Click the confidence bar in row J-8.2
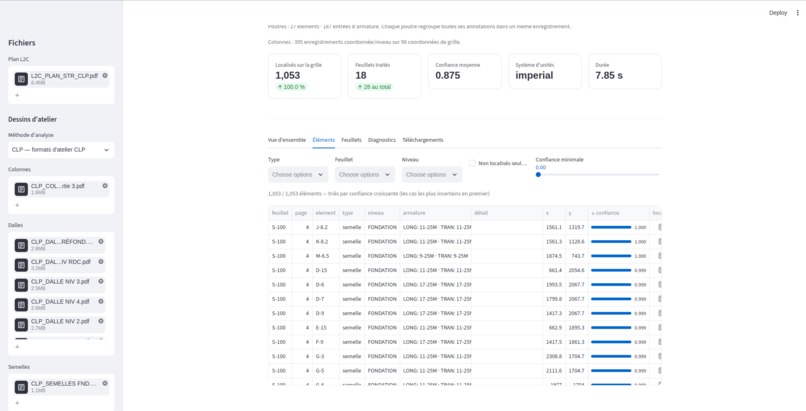 611,227
